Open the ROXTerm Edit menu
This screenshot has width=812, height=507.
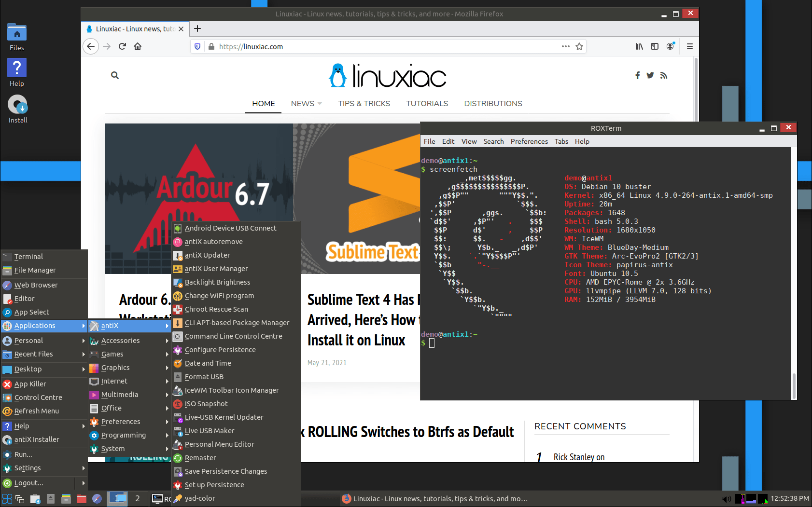click(x=448, y=141)
